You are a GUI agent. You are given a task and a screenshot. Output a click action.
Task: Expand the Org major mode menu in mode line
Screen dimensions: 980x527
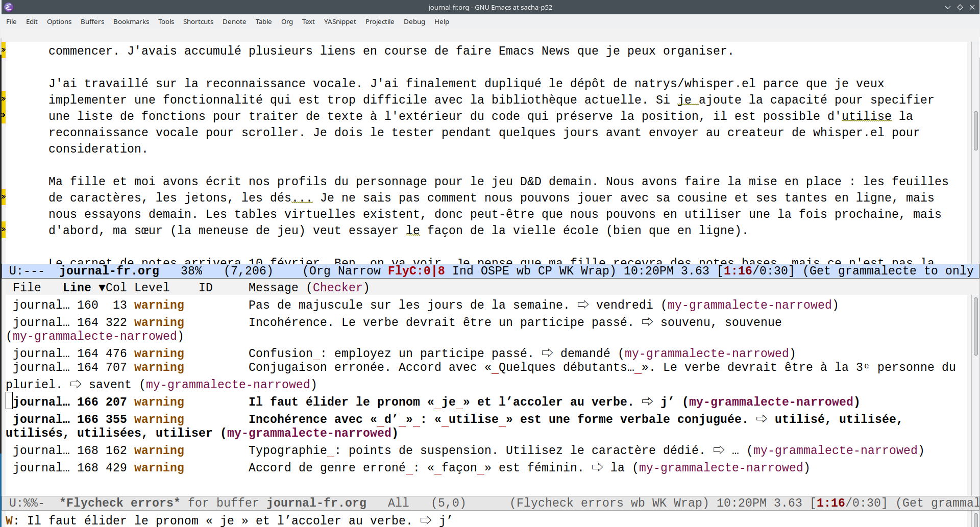[320, 271]
